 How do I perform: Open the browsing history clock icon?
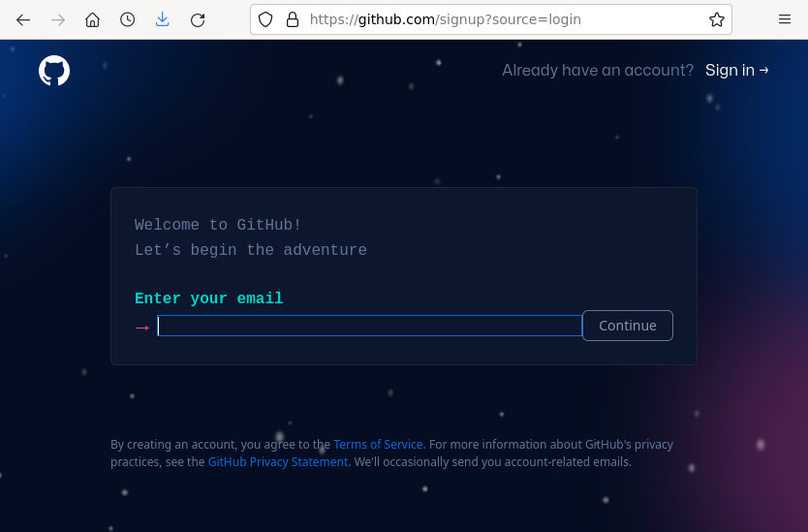pyautogui.click(x=128, y=19)
